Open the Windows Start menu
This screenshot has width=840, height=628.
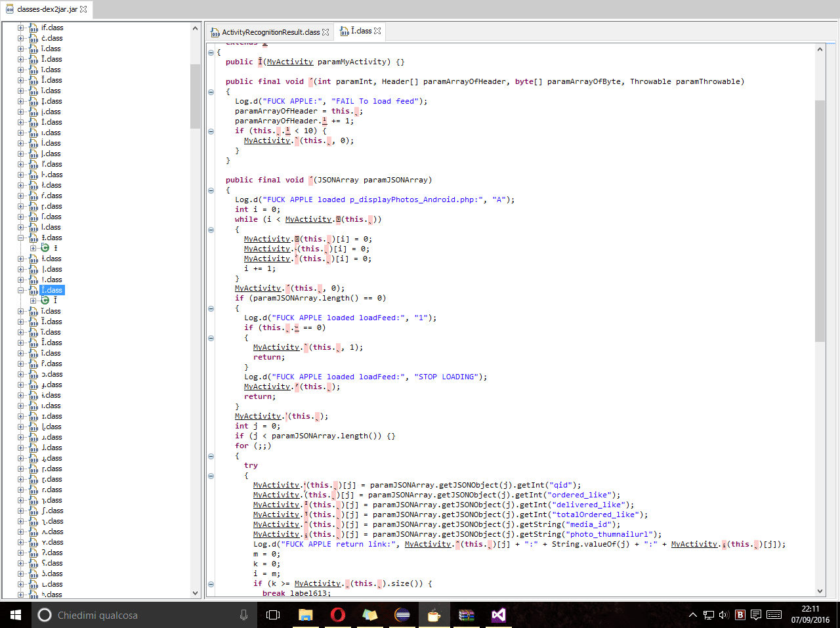[16, 615]
